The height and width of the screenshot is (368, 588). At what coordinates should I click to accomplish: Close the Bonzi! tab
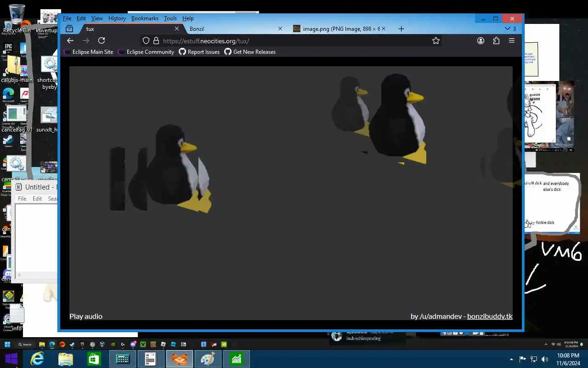[280, 29]
